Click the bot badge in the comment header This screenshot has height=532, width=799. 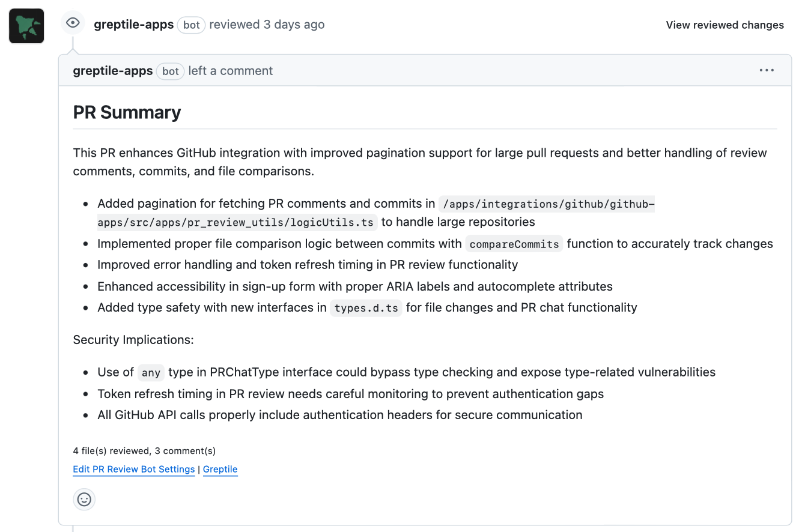(x=171, y=71)
